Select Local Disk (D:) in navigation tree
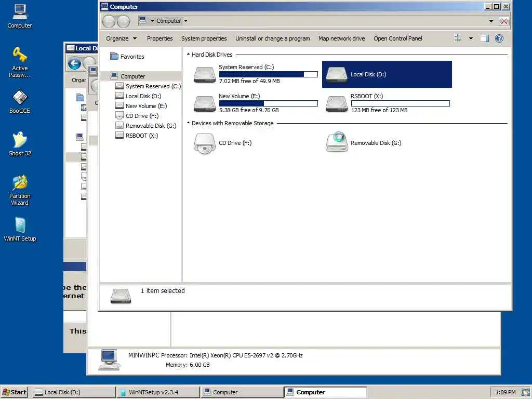Image resolution: width=532 pixels, height=399 pixels. (138, 96)
